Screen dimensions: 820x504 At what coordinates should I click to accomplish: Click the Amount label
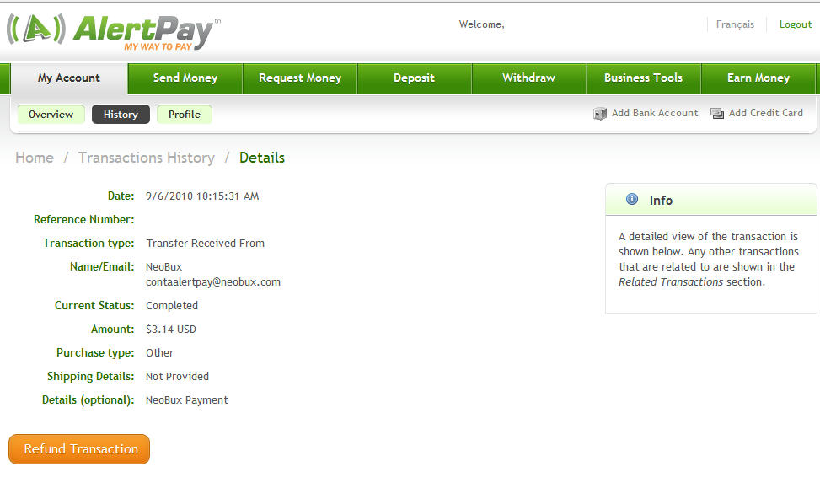pos(113,329)
